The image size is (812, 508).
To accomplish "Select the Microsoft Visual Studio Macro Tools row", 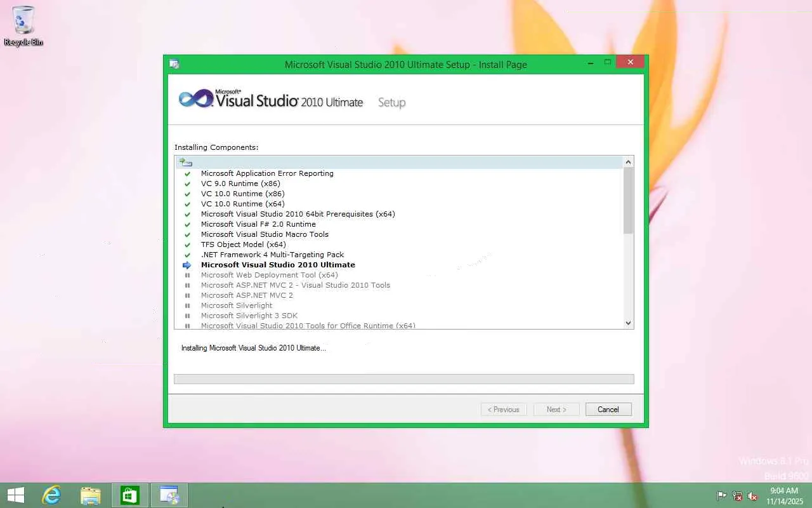I will point(399,234).
